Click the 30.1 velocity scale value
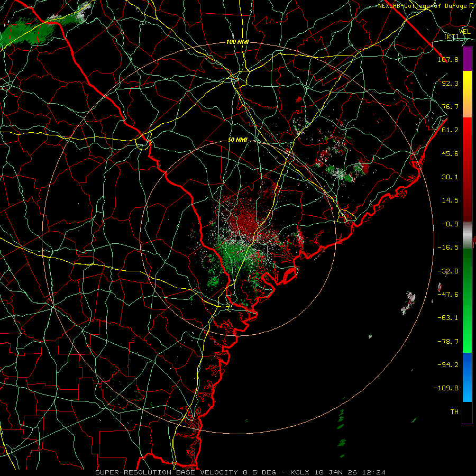This screenshot has width=476, height=476. (x=450, y=177)
